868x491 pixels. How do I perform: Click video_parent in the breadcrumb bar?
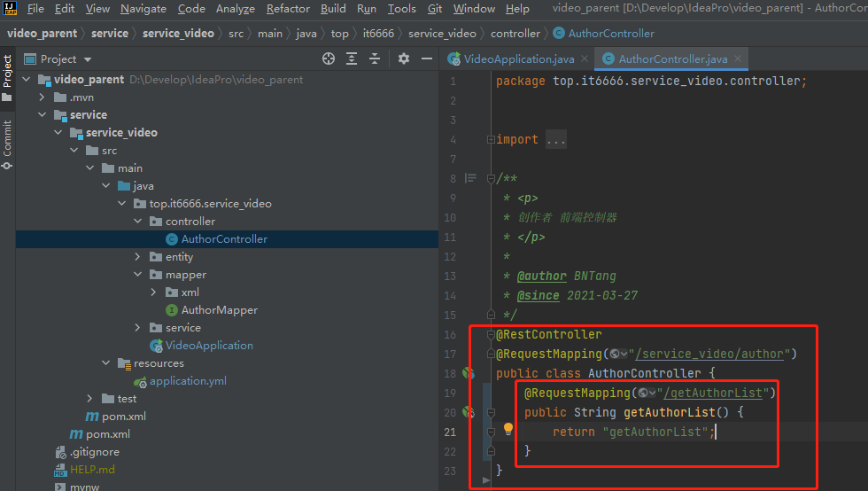pos(43,34)
